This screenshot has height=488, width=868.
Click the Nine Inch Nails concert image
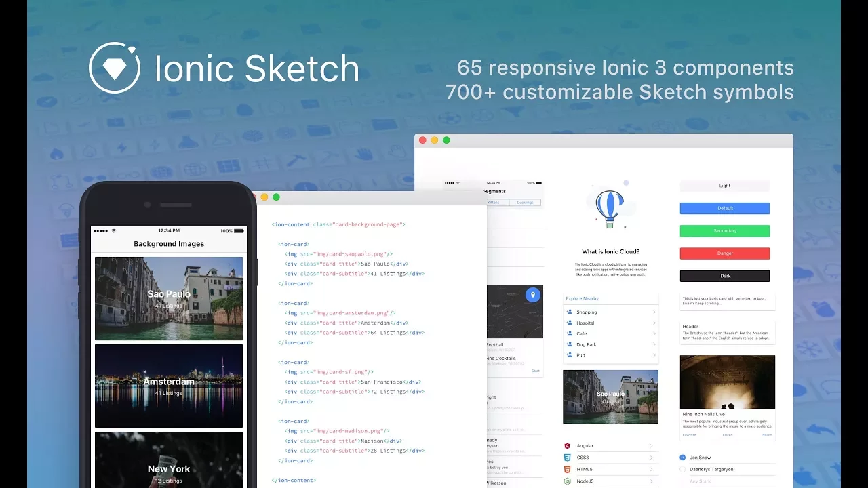728,382
